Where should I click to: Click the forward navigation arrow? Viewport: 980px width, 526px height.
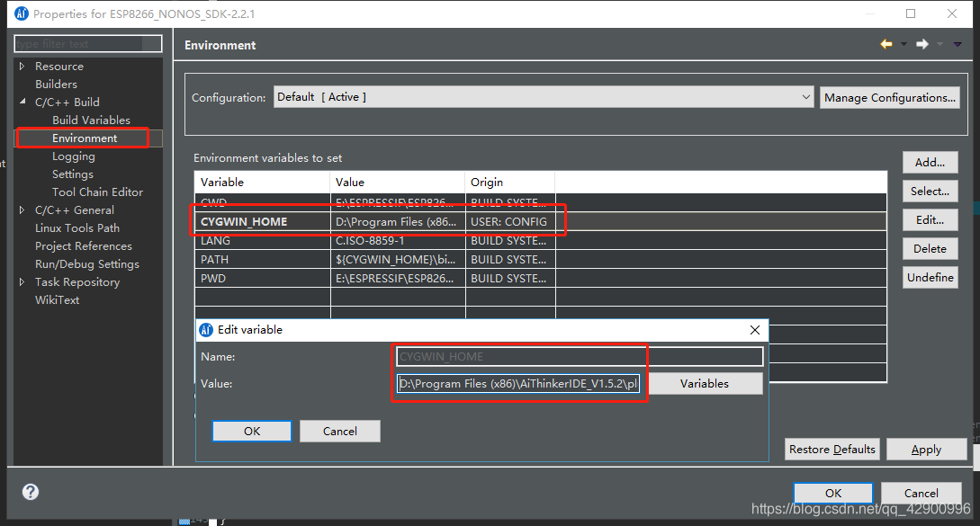[x=922, y=44]
